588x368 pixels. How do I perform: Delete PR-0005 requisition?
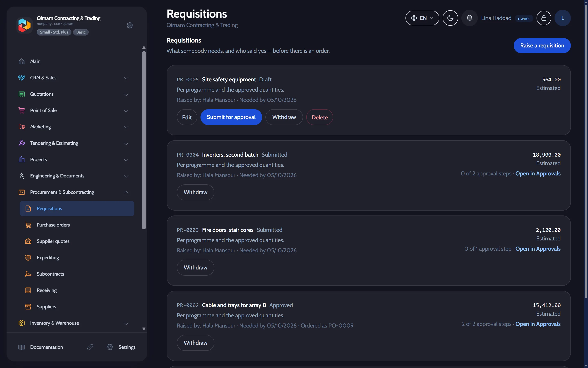(x=320, y=117)
